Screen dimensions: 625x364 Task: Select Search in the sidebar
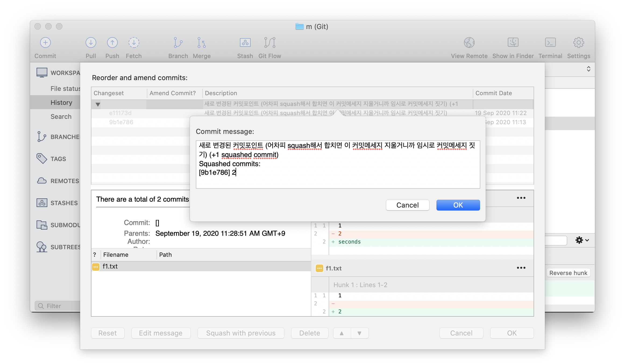tap(61, 116)
